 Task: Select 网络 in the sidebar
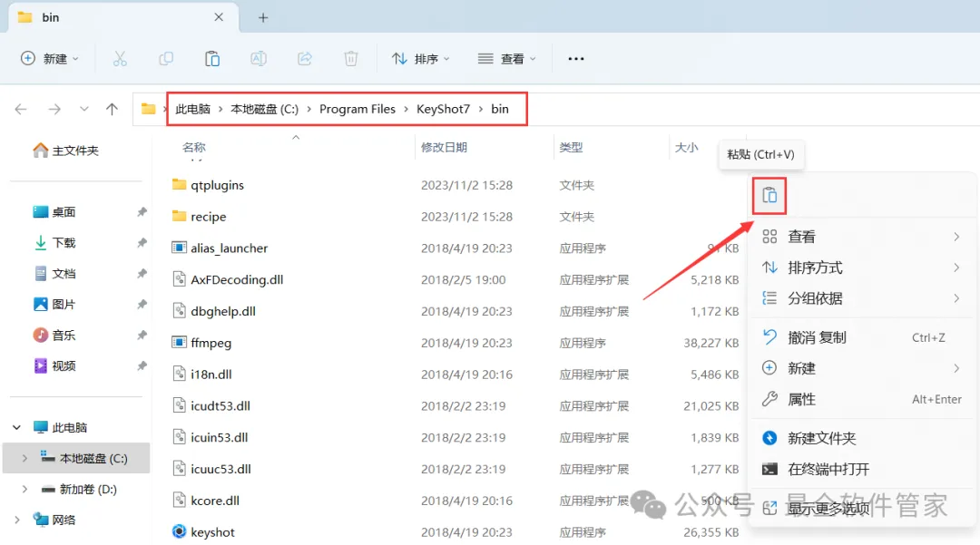[54, 520]
